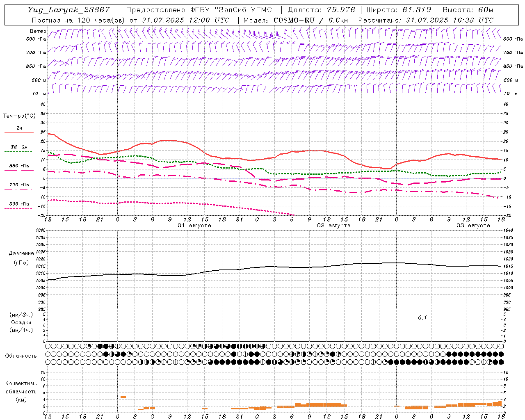Click the Конвективн. convective cloud label

pyautogui.click(x=21, y=383)
